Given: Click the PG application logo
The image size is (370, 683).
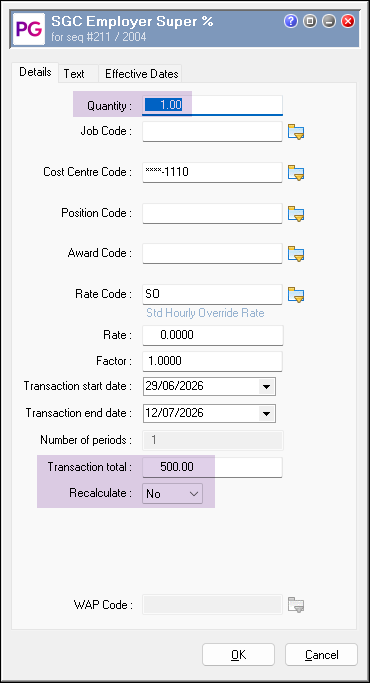Looking at the screenshot, I should click(x=29, y=29).
